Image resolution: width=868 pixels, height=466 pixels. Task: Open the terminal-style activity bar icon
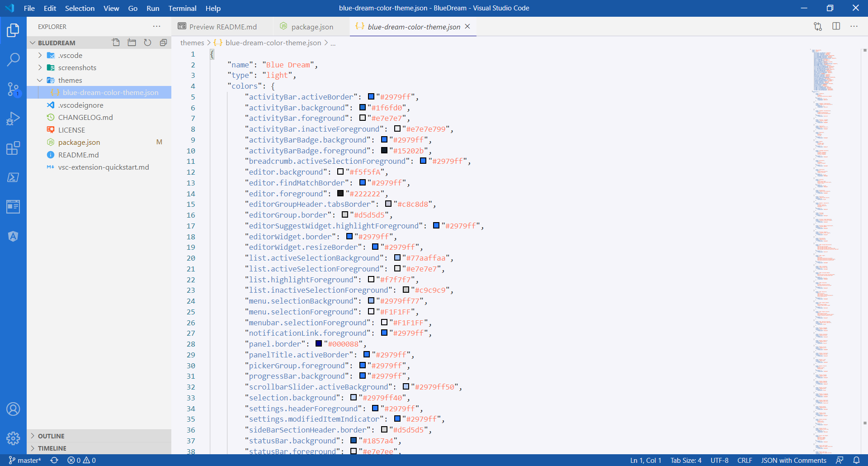pyautogui.click(x=13, y=177)
